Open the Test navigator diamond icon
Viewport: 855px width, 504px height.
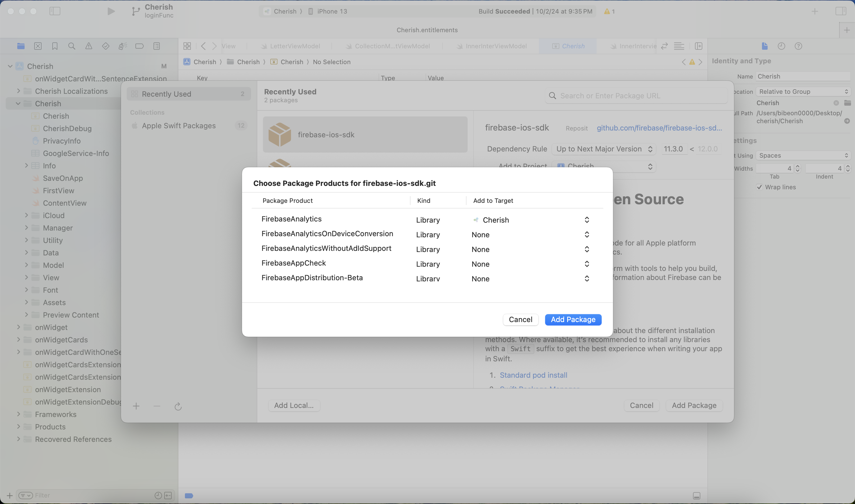[106, 46]
